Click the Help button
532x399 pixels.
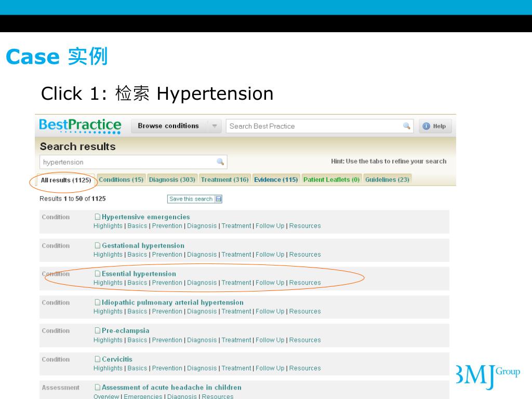pyautogui.click(x=435, y=126)
